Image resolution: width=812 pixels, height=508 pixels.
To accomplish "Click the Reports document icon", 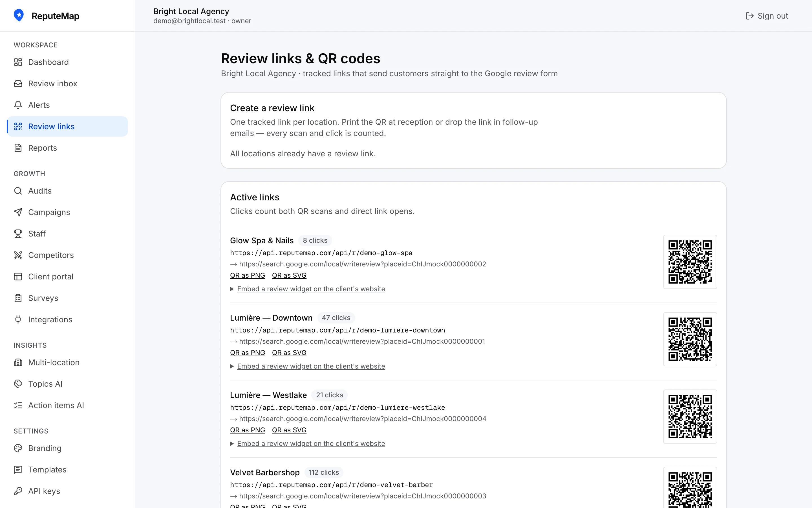I will tap(18, 148).
